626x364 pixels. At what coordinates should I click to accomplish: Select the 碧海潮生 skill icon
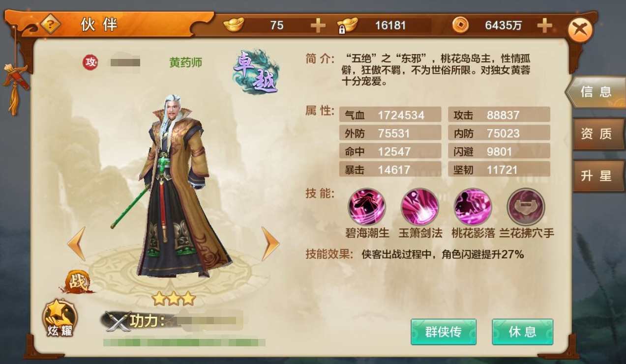tap(367, 207)
